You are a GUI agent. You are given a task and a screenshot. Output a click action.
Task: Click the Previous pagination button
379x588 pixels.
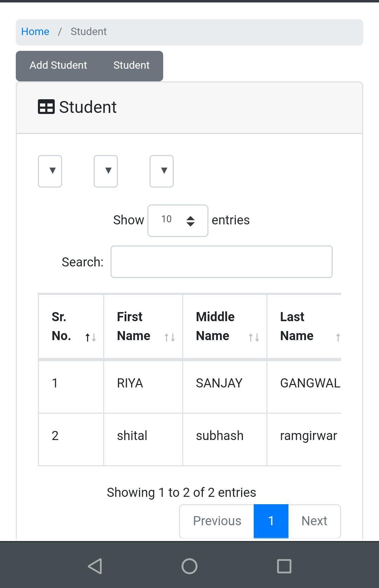pyautogui.click(x=217, y=521)
